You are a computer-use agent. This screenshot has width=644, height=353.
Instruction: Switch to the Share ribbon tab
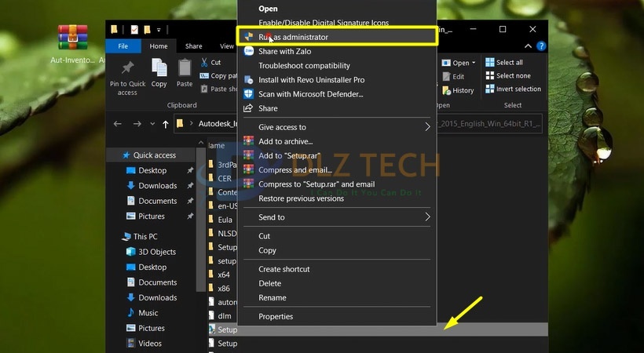193,46
